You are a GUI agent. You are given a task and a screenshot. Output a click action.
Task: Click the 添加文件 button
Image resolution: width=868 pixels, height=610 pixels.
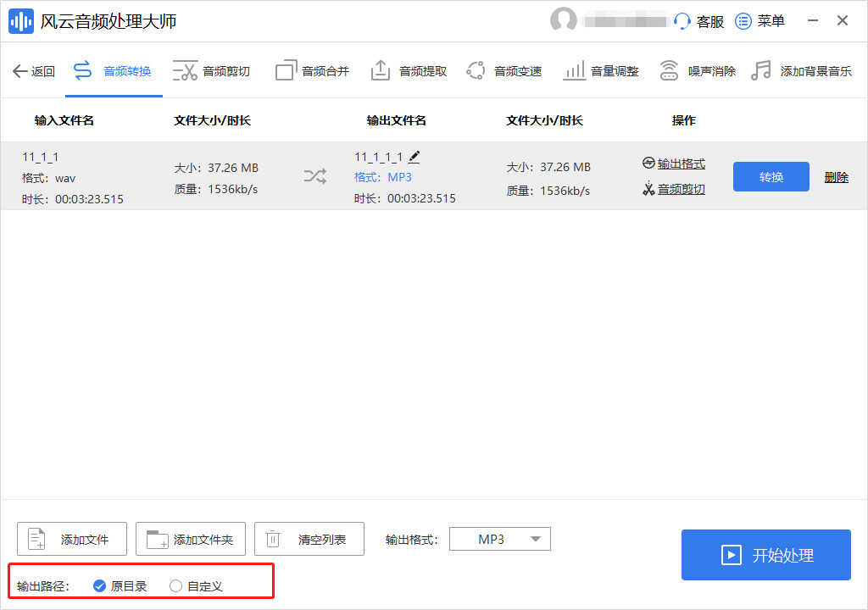tap(72, 539)
